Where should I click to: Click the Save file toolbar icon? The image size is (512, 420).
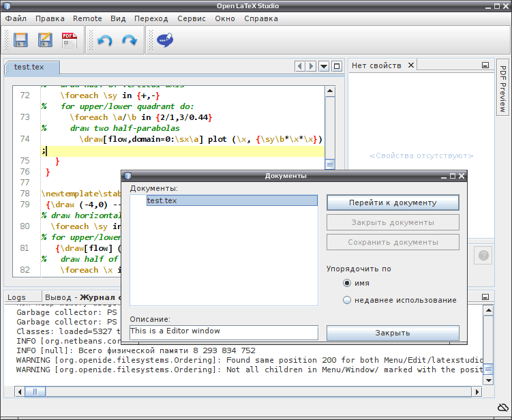pos(20,40)
